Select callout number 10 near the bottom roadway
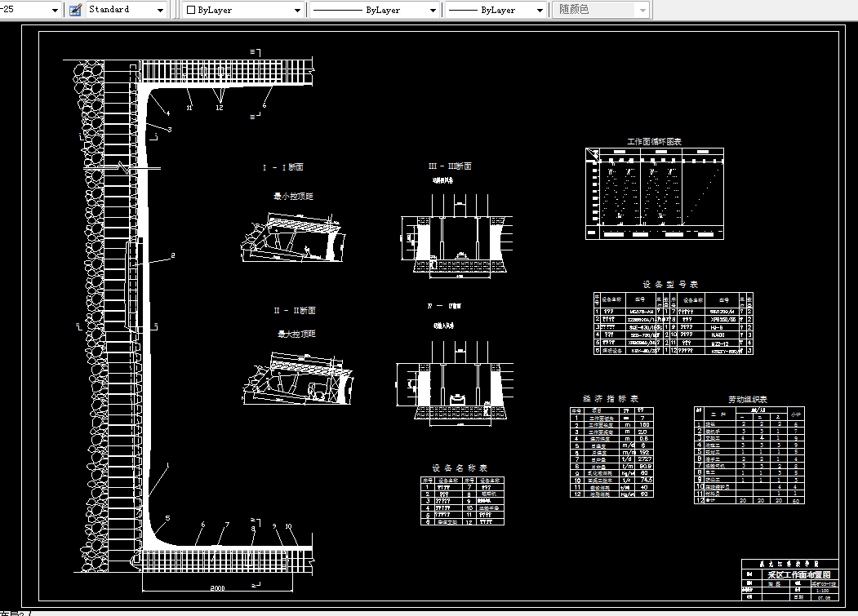The height and width of the screenshot is (616, 858). point(288,526)
